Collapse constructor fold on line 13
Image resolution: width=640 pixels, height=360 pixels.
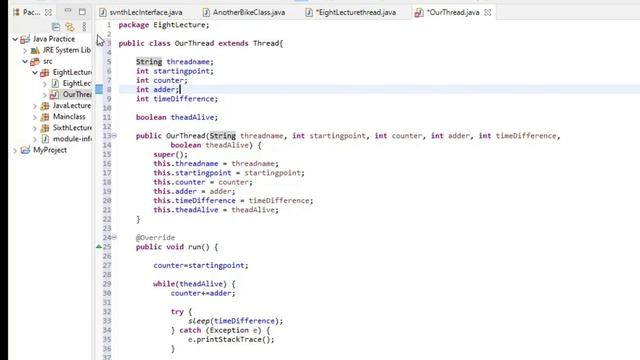point(114,136)
